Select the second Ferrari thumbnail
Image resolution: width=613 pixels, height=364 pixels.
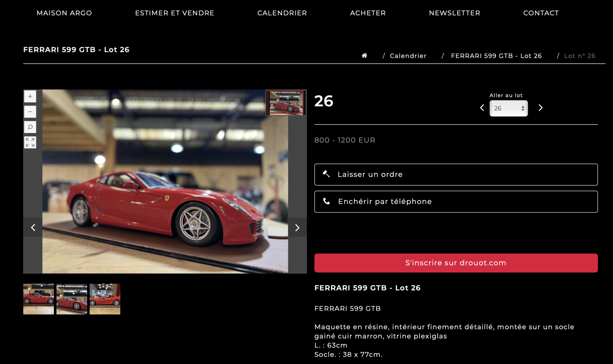pos(72,299)
